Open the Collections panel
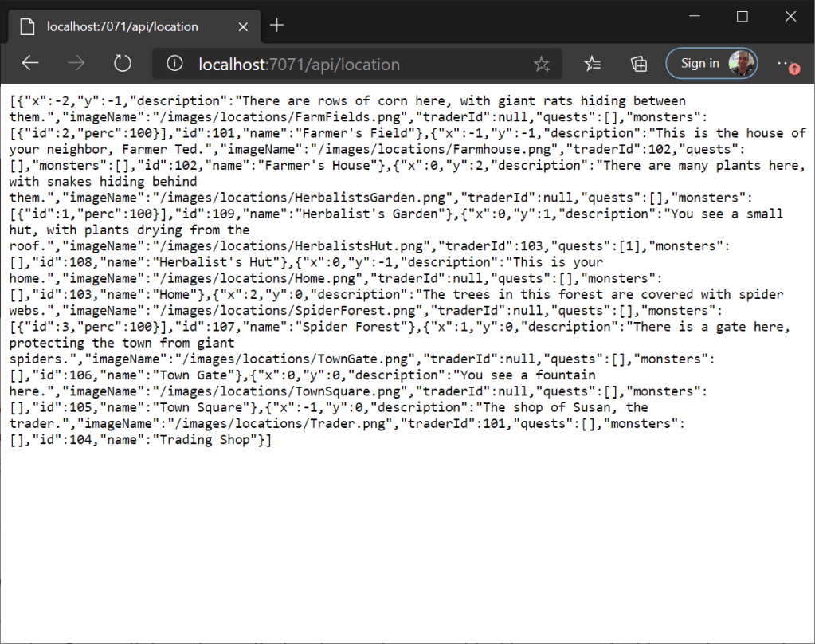Viewport: 815px width, 644px height. pos(638,64)
